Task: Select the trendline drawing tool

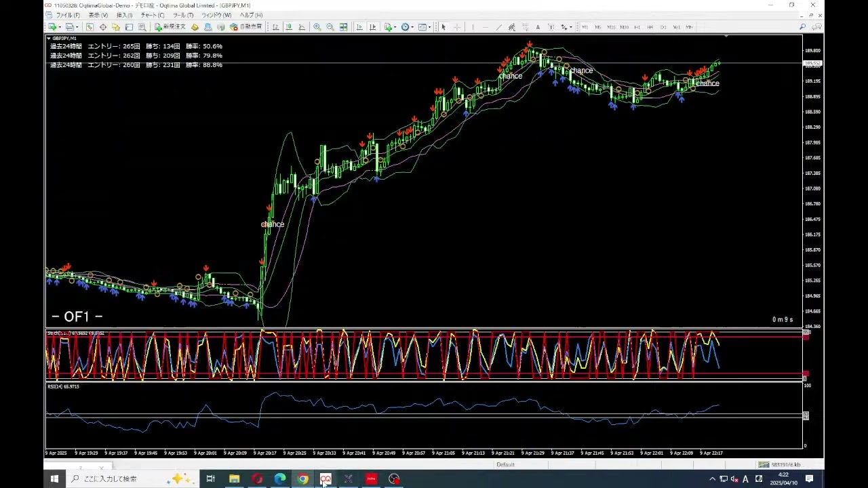Action: point(498,27)
